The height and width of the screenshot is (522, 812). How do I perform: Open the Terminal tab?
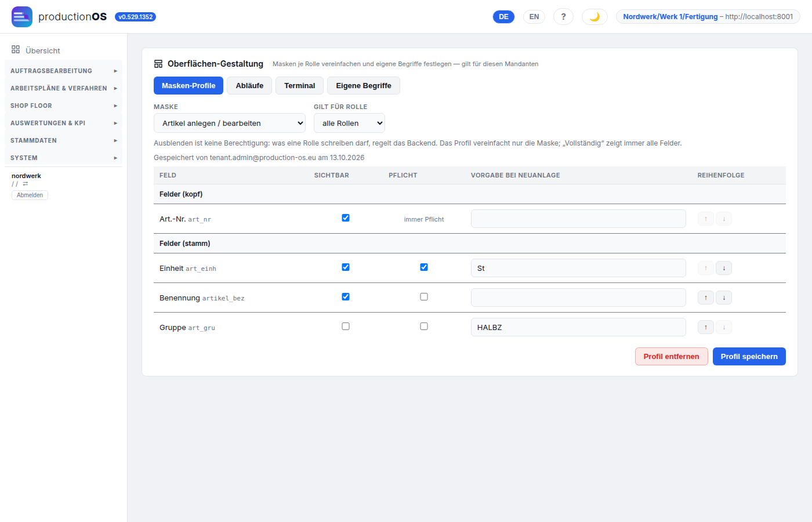pos(300,85)
